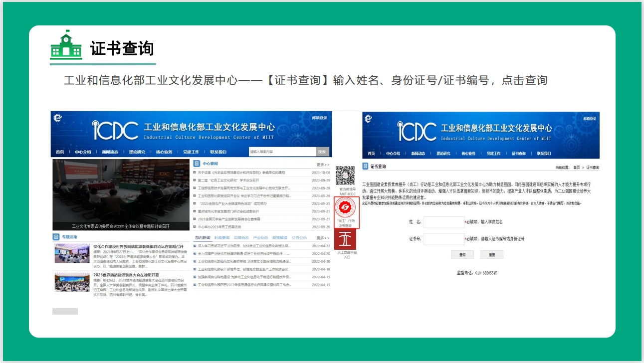The width and height of the screenshot is (644, 363).
Task: Open 理论研究 in the homepage navigation bar
Action: 137,152
